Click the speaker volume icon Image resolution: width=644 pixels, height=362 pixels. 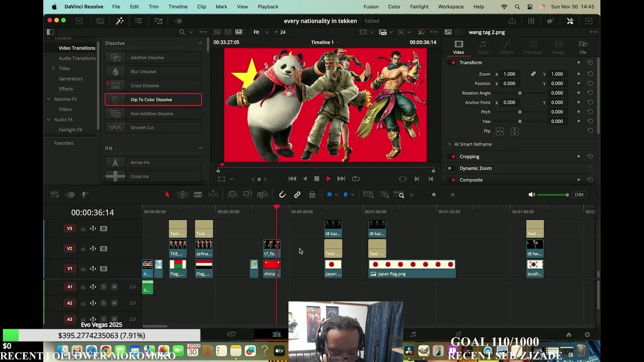click(531, 195)
